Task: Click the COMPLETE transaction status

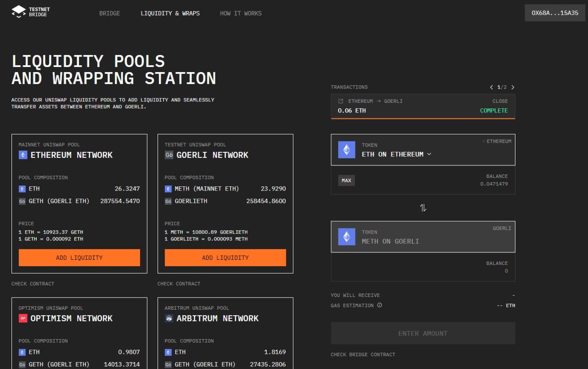Action: [x=494, y=111]
